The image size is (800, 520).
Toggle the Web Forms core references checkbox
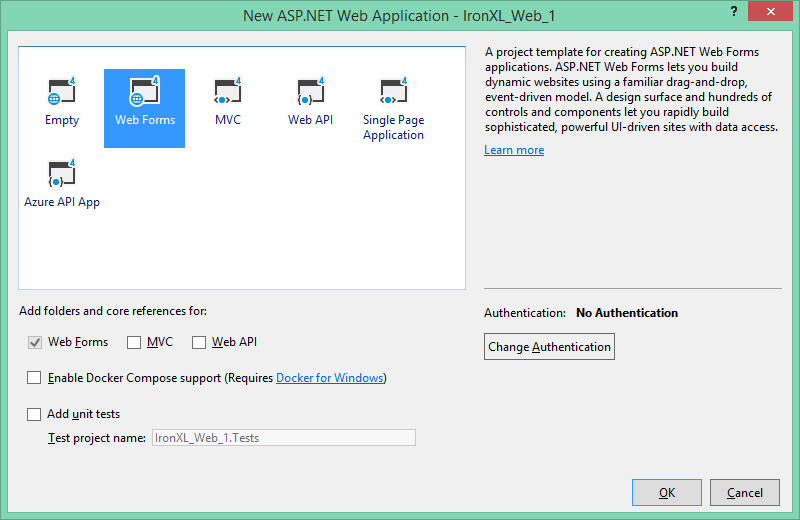point(35,343)
